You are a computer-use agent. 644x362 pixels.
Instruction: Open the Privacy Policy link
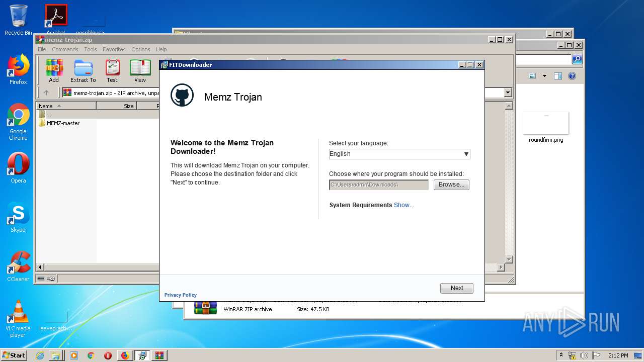[x=181, y=295]
